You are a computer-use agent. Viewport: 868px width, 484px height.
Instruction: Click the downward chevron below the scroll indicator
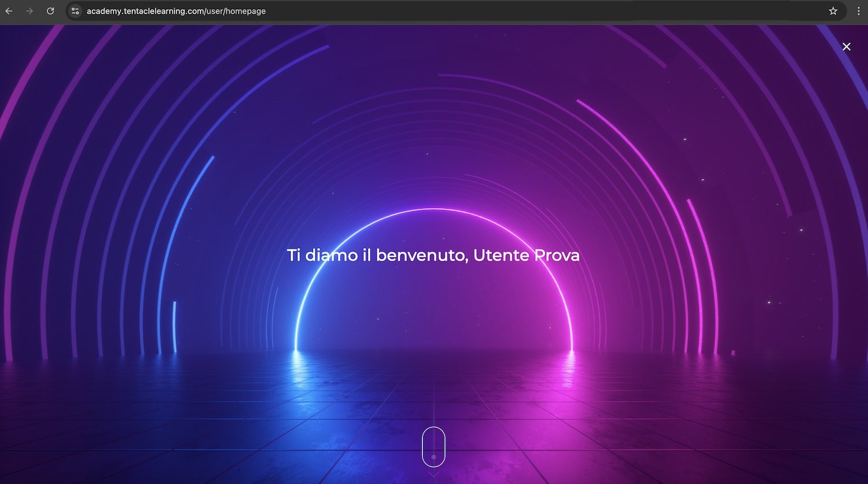tap(434, 474)
